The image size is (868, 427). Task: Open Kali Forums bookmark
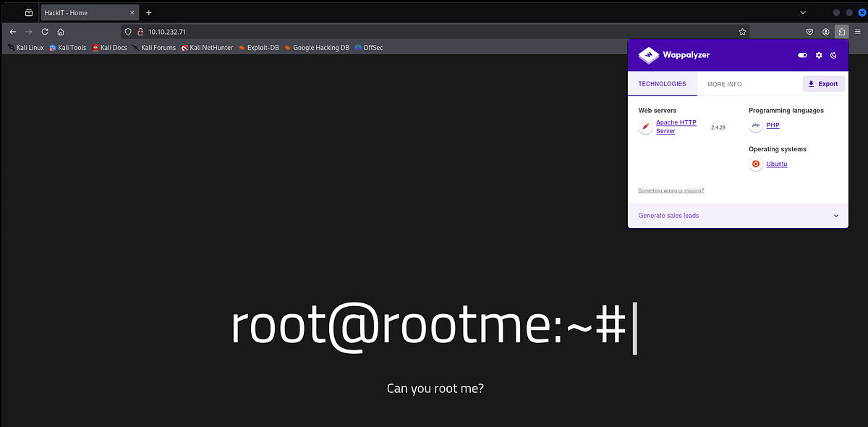[154, 48]
